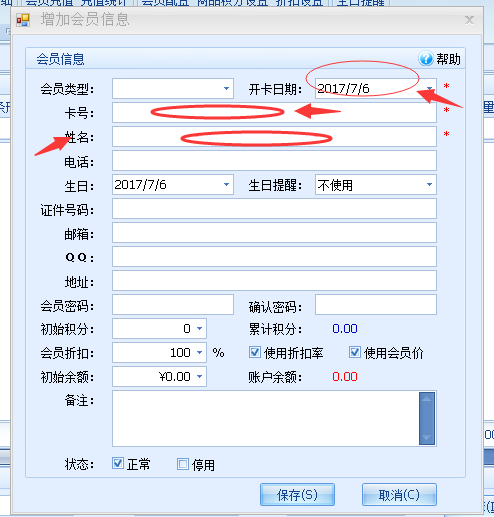Close the 增加会员信息 dialog
The height and width of the screenshot is (517, 494).
(x=469, y=20)
